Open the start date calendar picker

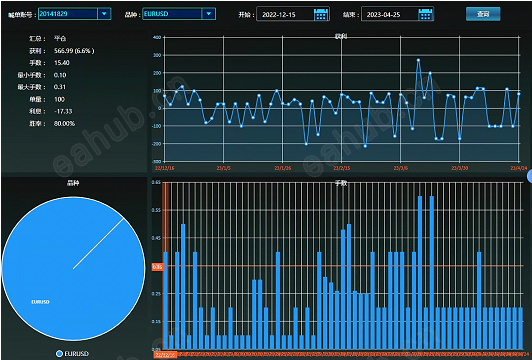(320, 15)
